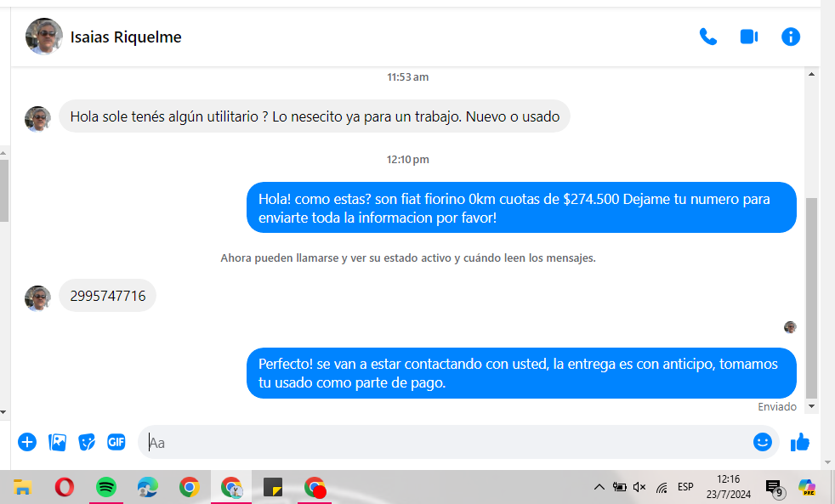Click the message asking for utilitario
Screen dimensions: 835x504
click(315, 116)
